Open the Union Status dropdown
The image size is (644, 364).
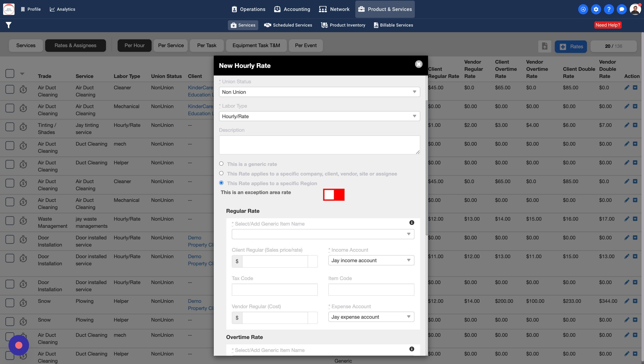pos(319,92)
